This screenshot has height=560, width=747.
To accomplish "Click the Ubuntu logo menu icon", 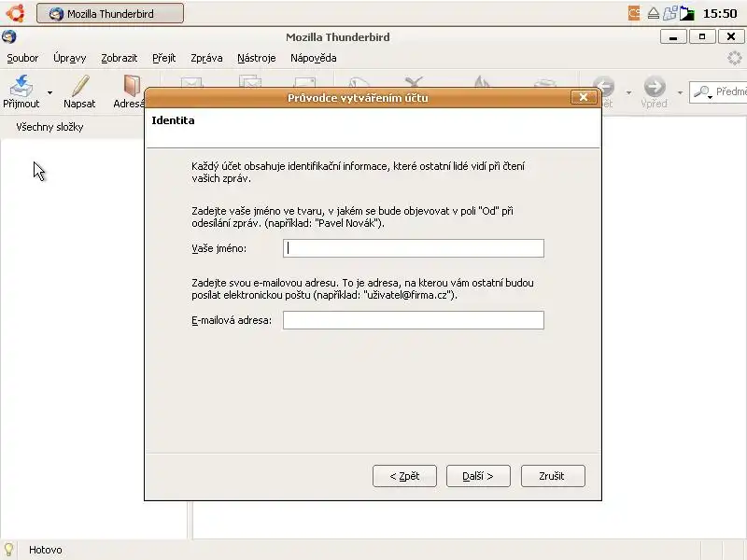I will coord(16,13).
